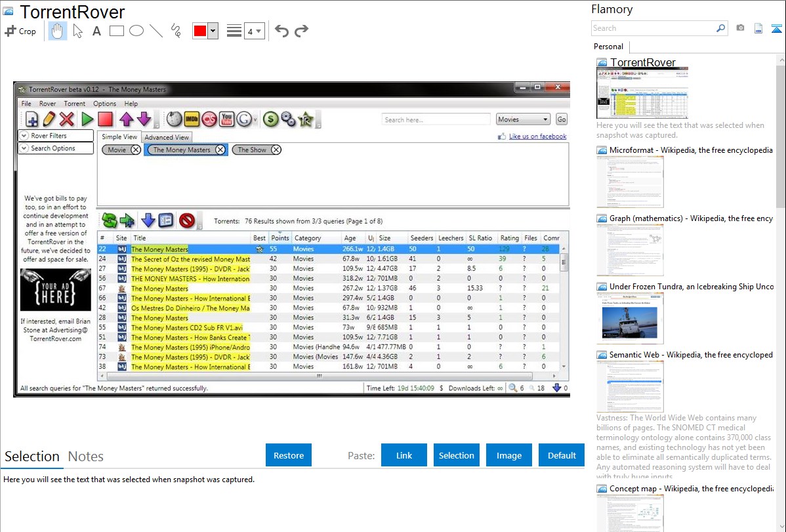Image resolution: width=786 pixels, height=532 pixels.
Task: Click the gears settings icon
Action: (288, 119)
